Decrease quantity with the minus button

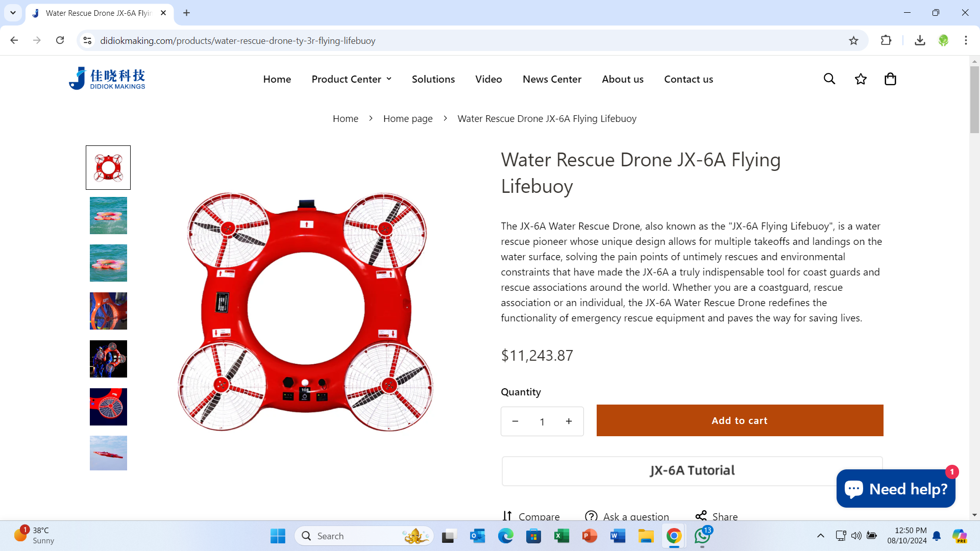coord(515,421)
